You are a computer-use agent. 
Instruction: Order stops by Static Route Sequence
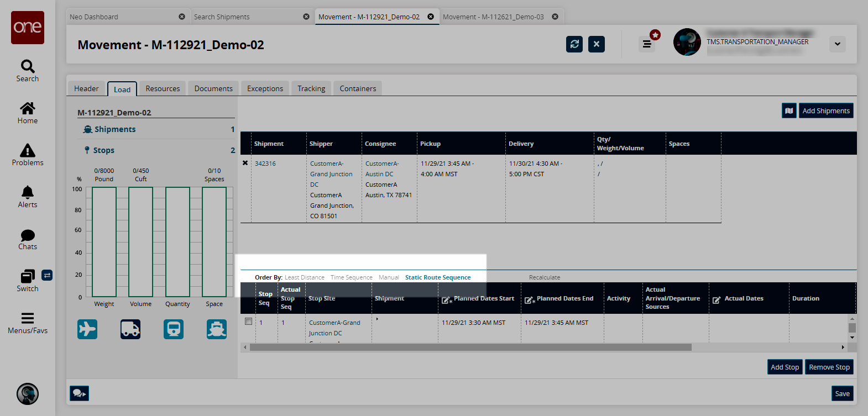tap(438, 277)
